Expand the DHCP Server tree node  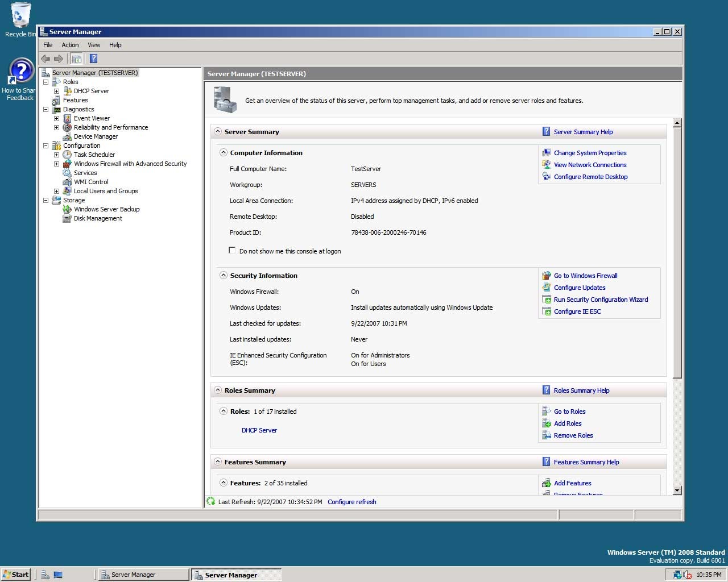click(x=56, y=91)
